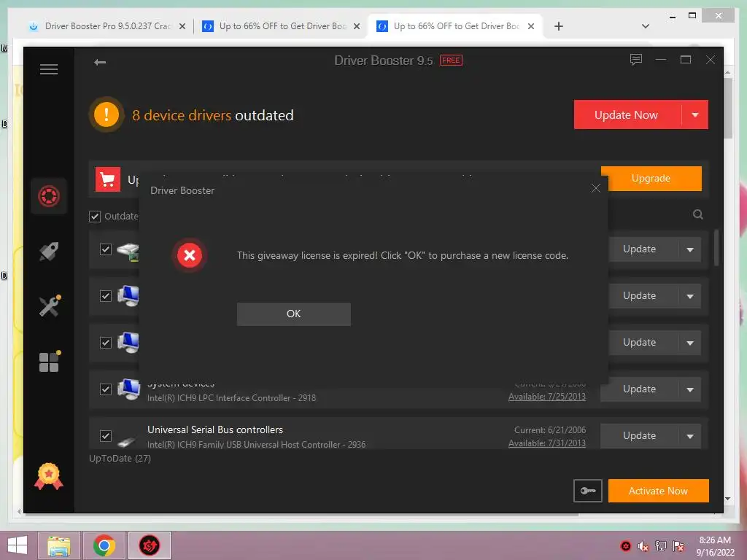Click the orange Upgrade button

pyautogui.click(x=651, y=179)
